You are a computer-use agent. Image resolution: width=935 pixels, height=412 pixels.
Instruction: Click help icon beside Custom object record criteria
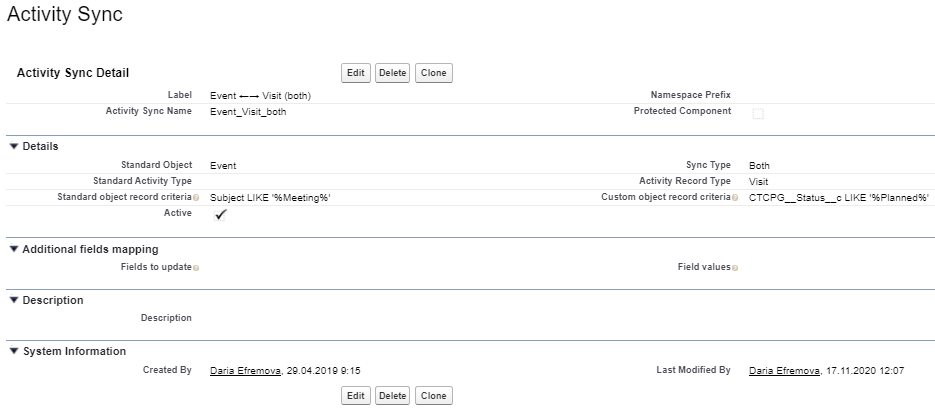[x=735, y=198]
